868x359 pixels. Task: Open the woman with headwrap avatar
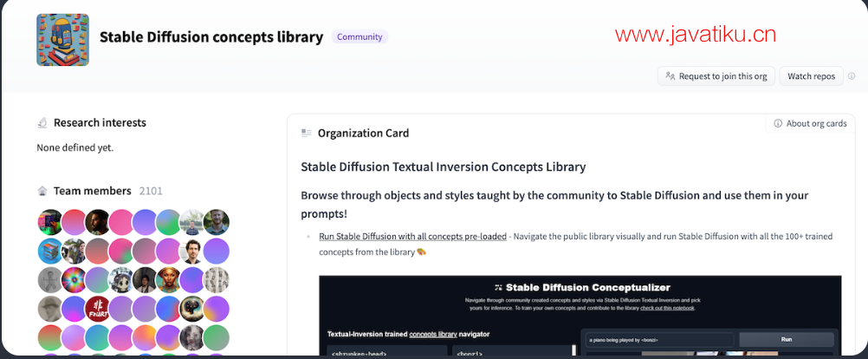169,280
